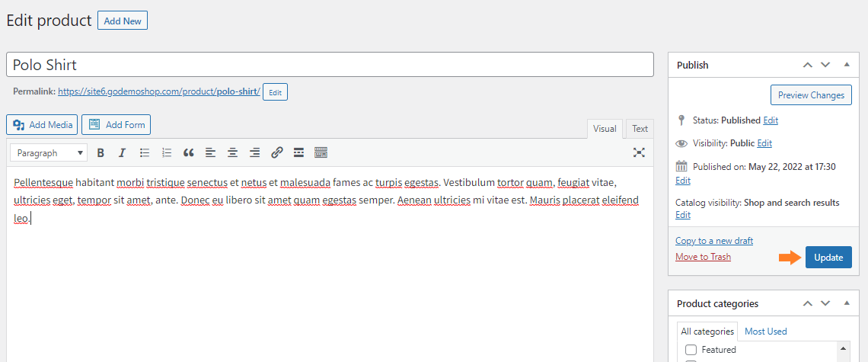This screenshot has width=868, height=362.
Task: Open the polo-shirt permalink
Action: (x=159, y=91)
